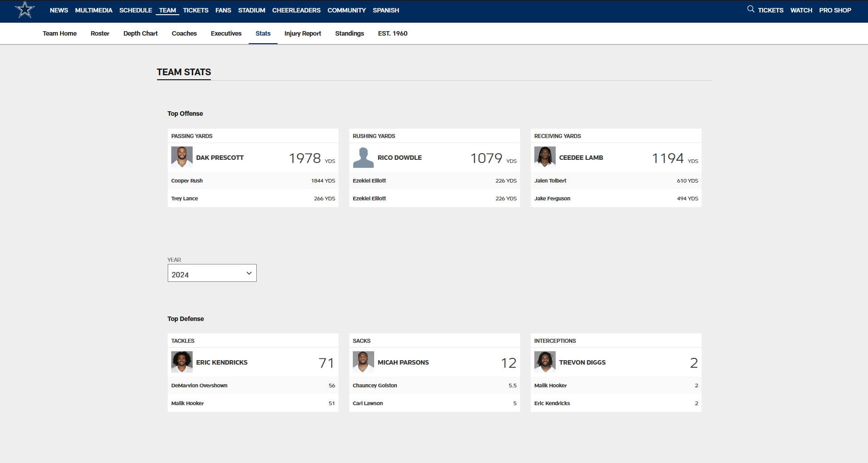868x463 pixels.
Task: Visit the PRO SHOP link
Action: [x=835, y=10]
